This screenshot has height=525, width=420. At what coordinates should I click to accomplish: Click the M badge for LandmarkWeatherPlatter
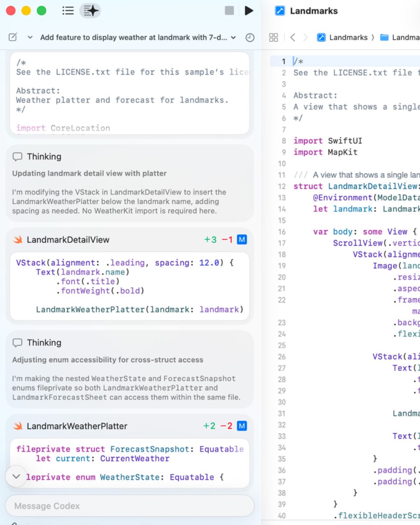(242, 426)
